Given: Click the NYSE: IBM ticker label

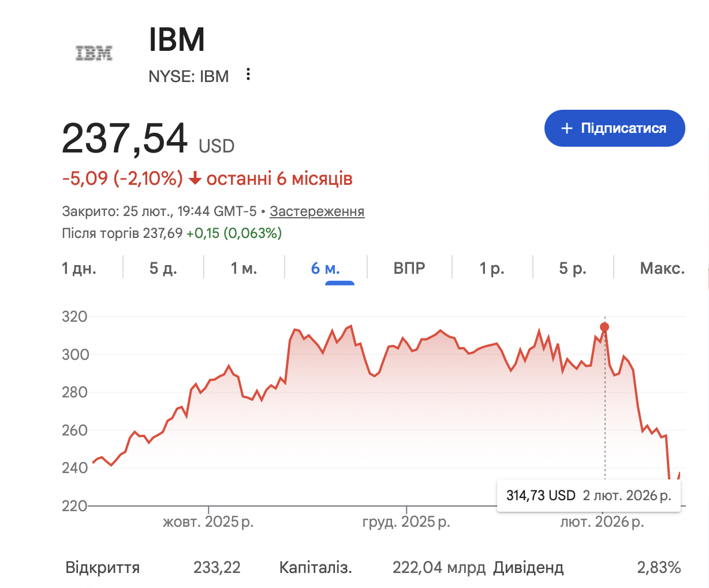Looking at the screenshot, I should [189, 76].
